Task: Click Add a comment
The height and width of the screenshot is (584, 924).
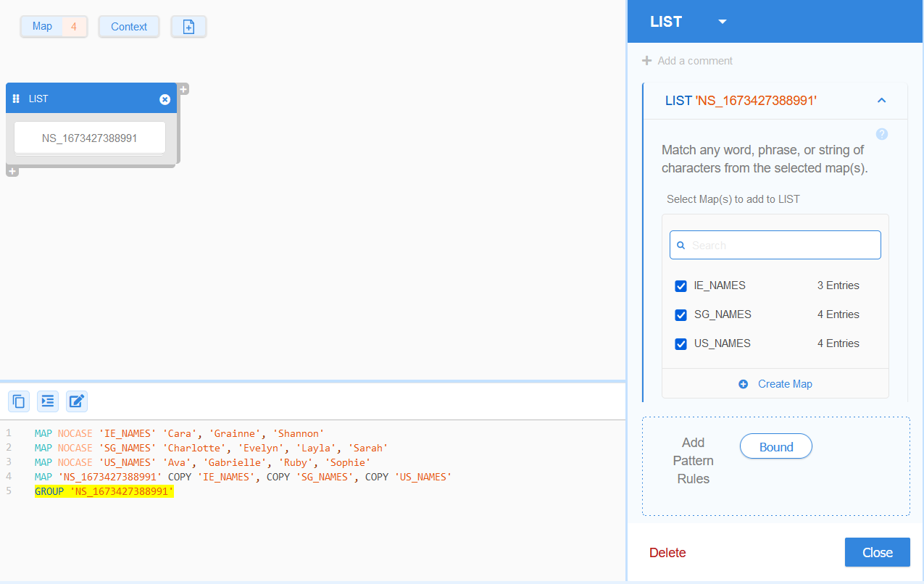Action: point(695,61)
